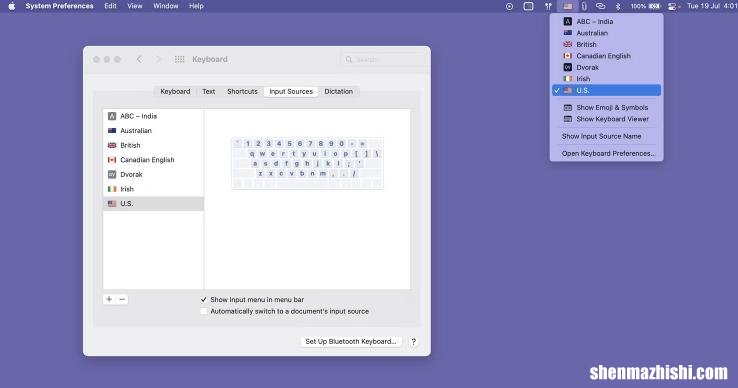
Task: Select Open Keyboard Preferences…
Action: (606, 154)
